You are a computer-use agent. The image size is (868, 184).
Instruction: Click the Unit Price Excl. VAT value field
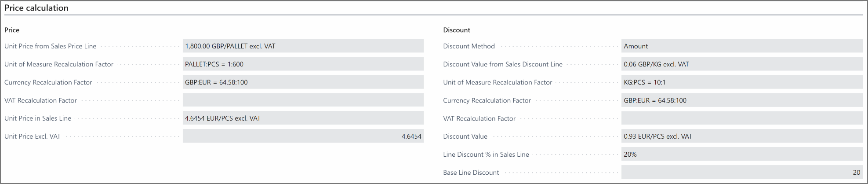point(303,136)
